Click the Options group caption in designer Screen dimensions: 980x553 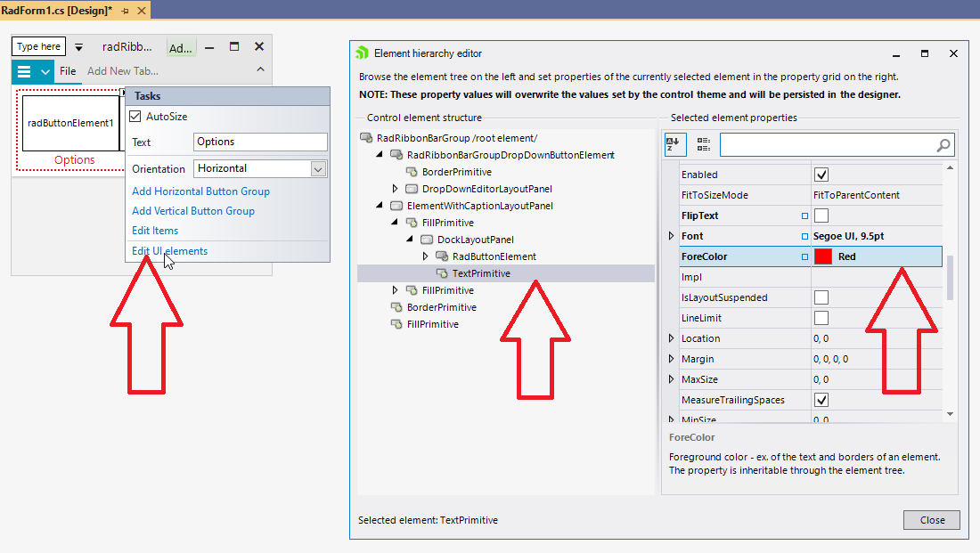(x=74, y=160)
